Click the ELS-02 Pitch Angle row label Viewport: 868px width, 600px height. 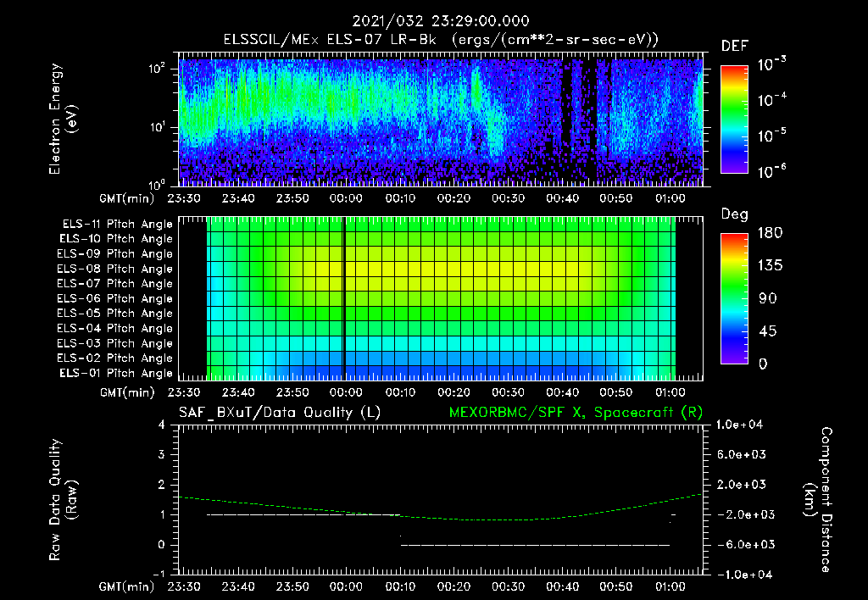coord(115,358)
